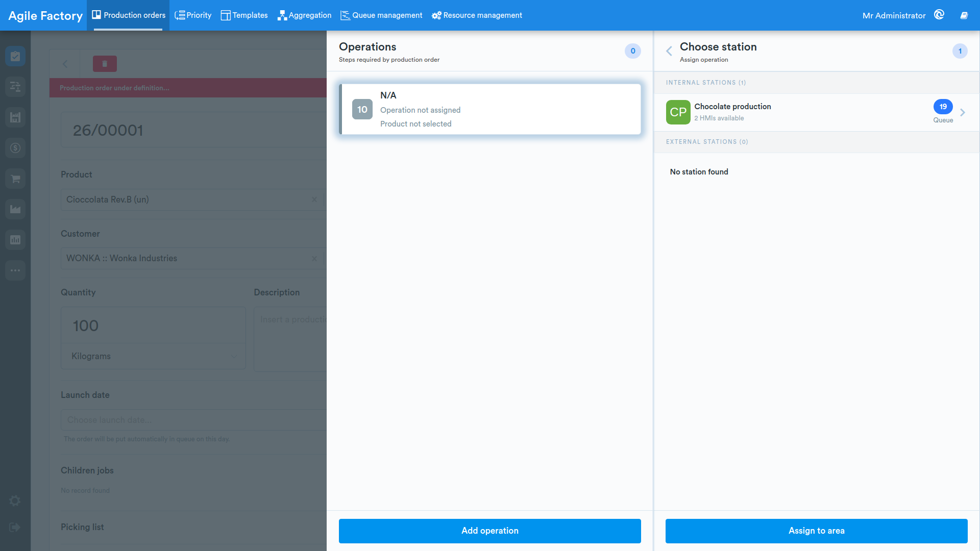Click the Mr Administrator user name

pos(894,16)
